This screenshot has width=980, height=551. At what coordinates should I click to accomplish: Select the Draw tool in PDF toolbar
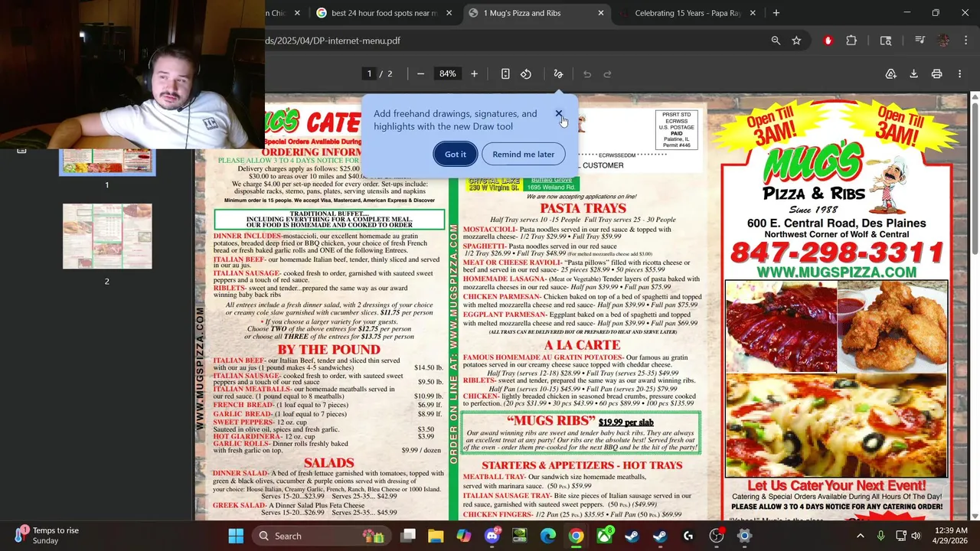click(558, 73)
